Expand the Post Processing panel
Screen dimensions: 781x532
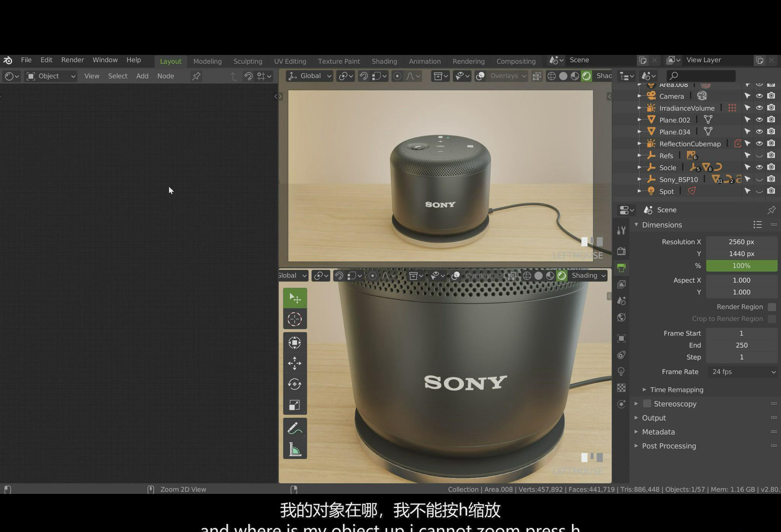click(x=669, y=446)
